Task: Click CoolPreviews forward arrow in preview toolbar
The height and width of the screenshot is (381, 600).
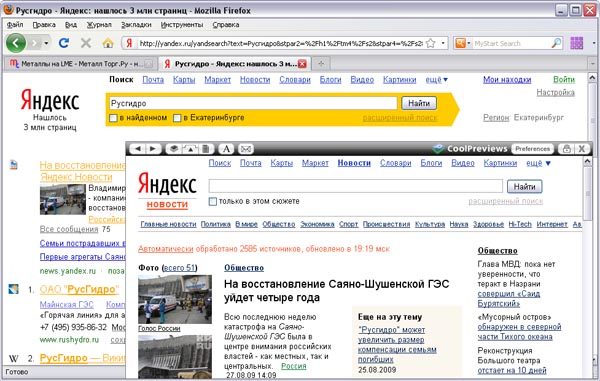Action: [x=153, y=149]
